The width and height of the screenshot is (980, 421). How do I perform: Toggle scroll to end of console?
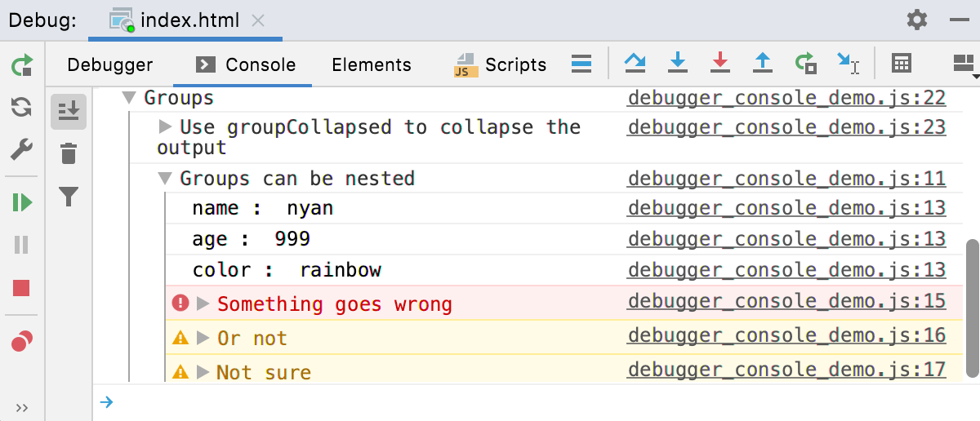[x=69, y=110]
